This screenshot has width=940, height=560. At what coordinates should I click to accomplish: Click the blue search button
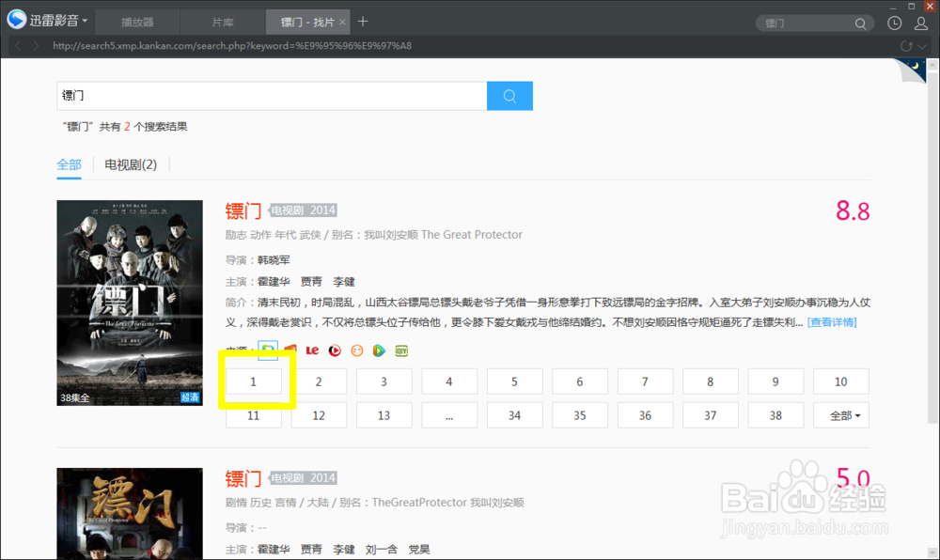pos(509,96)
